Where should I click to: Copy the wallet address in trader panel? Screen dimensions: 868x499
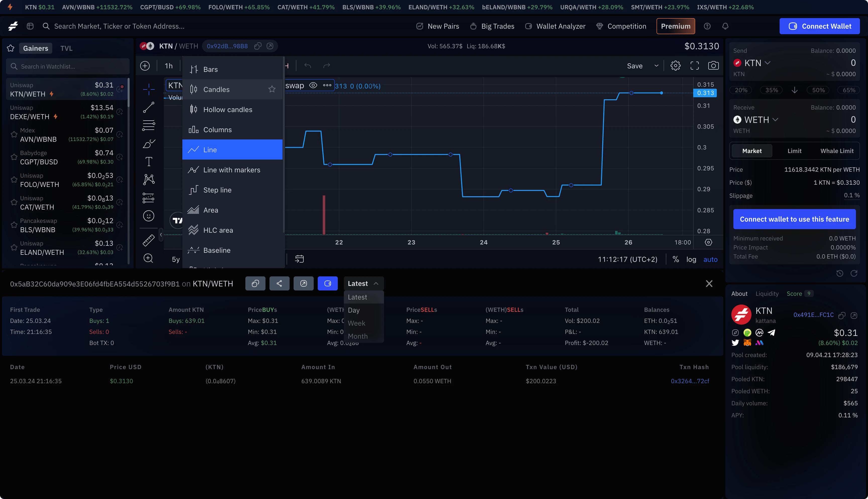(255, 283)
